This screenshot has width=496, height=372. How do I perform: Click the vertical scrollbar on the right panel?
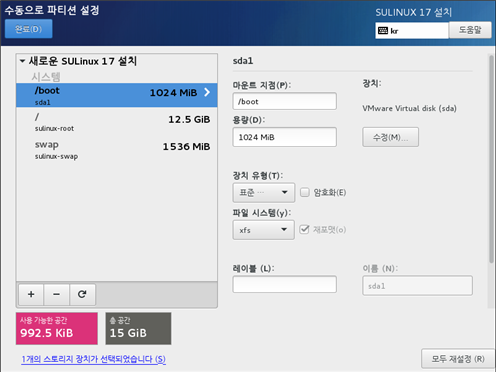[491, 159]
